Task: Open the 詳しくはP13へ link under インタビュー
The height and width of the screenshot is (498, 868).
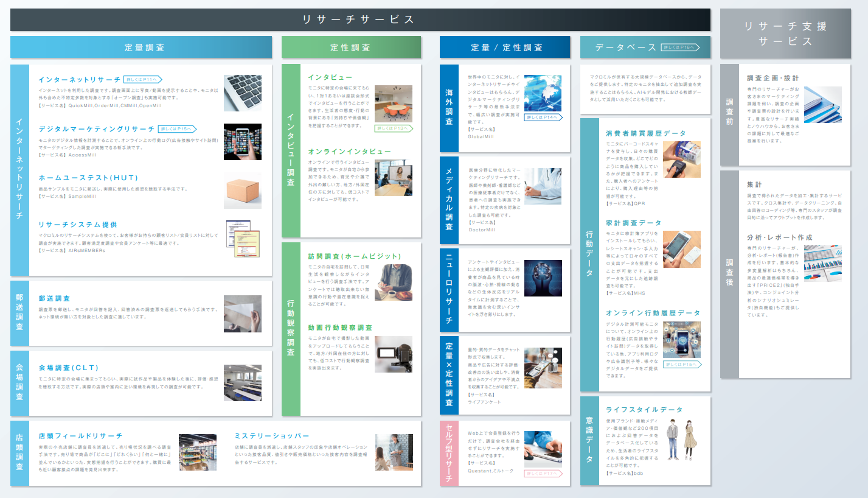Action: tap(394, 128)
